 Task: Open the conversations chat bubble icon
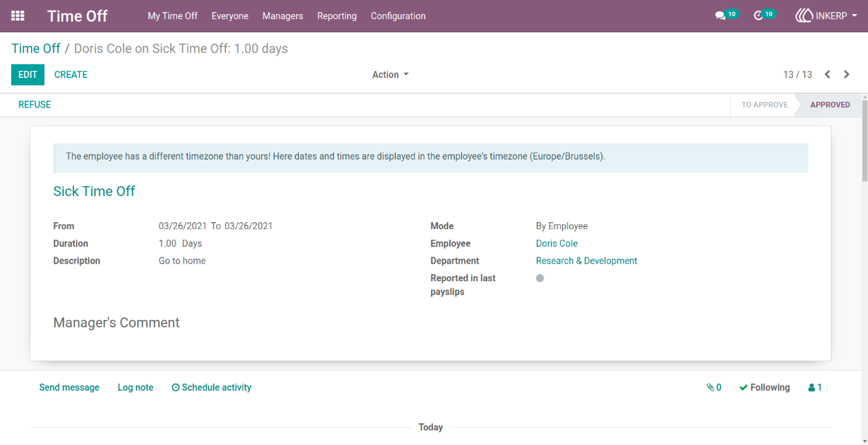tap(720, 15)
